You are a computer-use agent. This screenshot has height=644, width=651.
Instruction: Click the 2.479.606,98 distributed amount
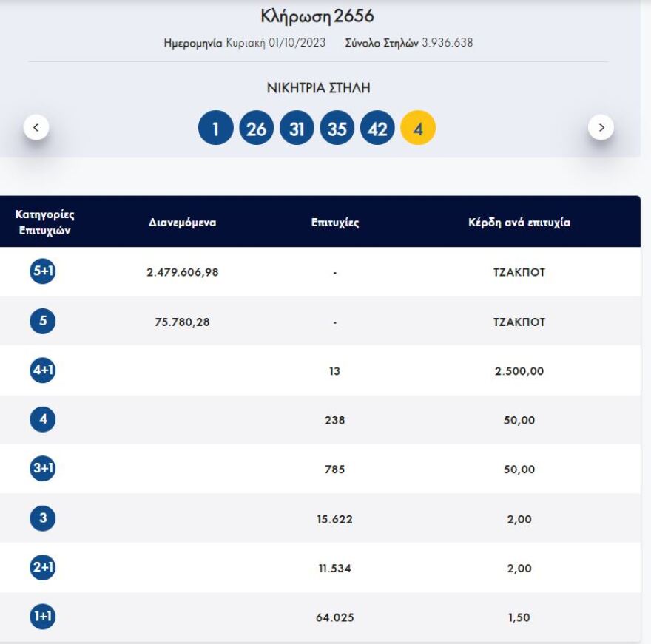coord(183,272)
